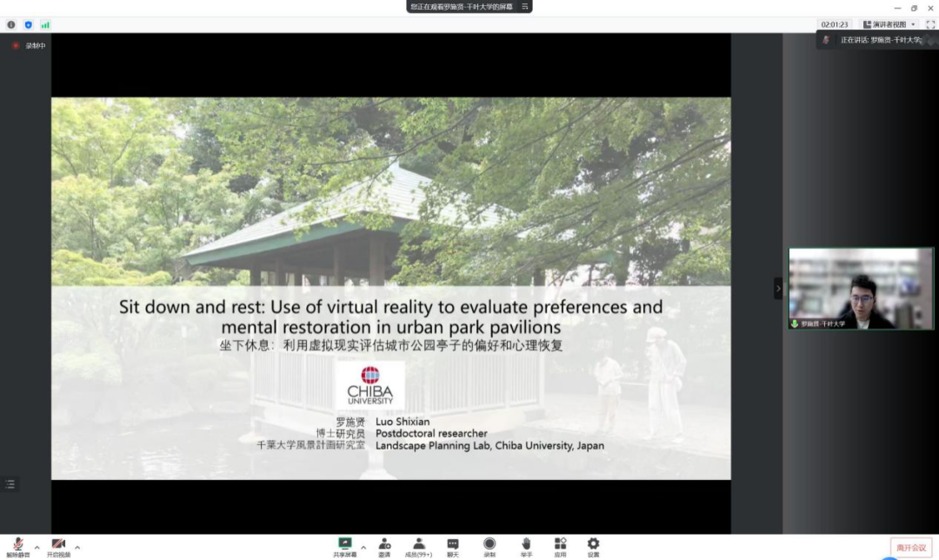Click the Share Screen icon
Viewport: 939px width, 560px height.
click(x=345, y=545)
